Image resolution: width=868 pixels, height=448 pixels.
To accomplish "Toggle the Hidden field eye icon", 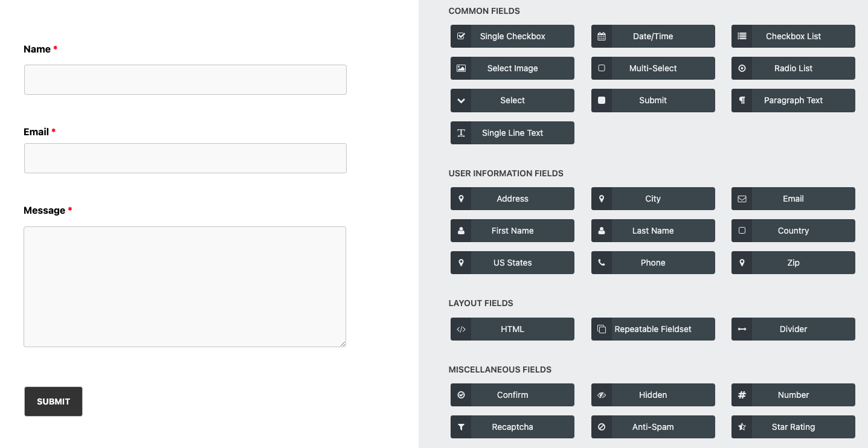I will click(x=602, y=395).
